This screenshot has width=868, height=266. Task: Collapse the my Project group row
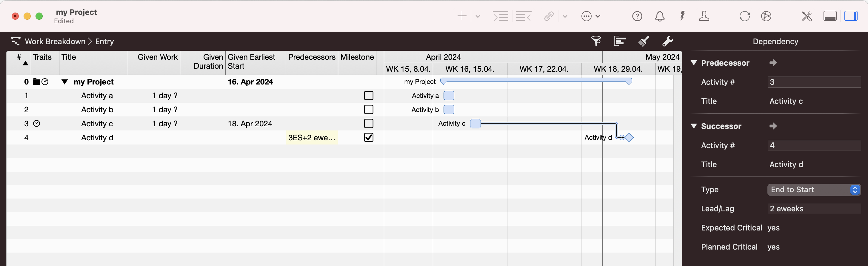65,82
